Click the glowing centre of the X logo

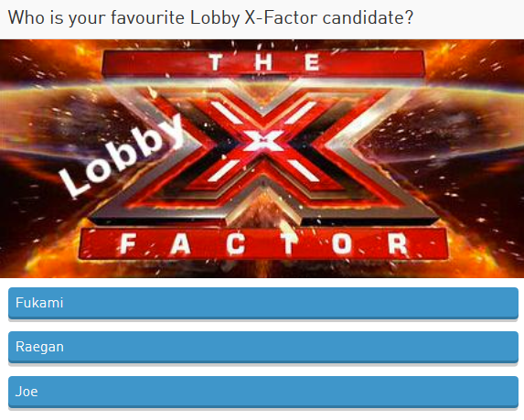pyautogui.click(x=263, y=140)
